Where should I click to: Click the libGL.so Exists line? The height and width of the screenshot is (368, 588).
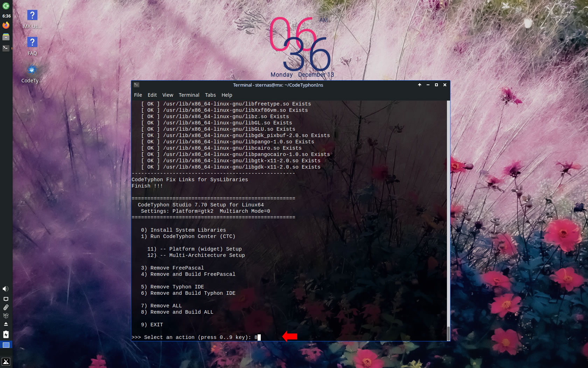tap(216, 123)
